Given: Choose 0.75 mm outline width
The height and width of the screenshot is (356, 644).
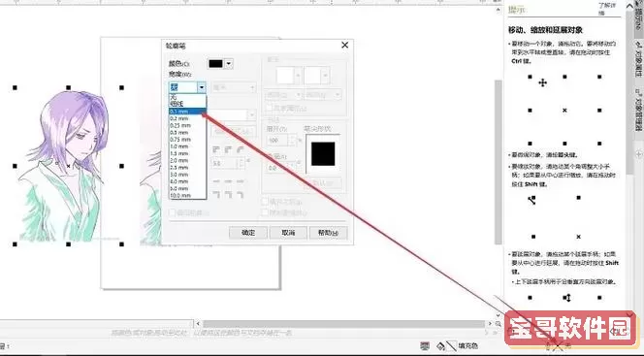Looking at the screenshot, I should [187, 139].
